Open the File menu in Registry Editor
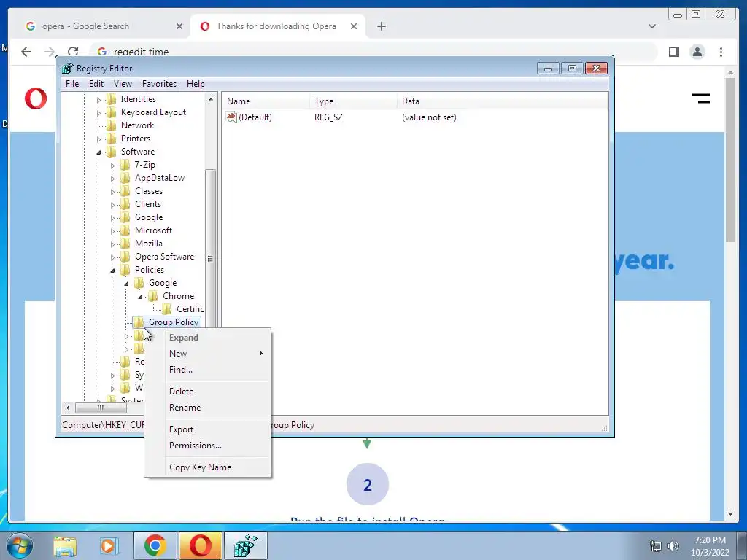This screenshot has height=560, width=747. coord(72,84)
